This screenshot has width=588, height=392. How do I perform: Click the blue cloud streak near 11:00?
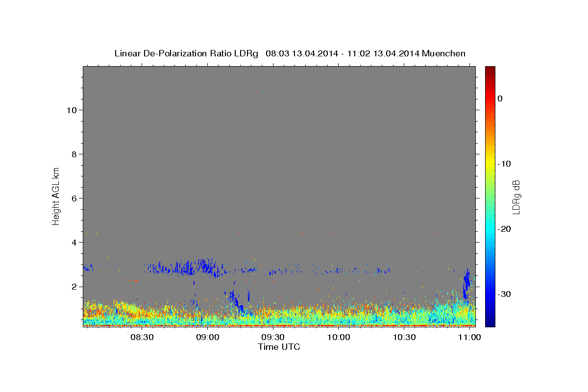[467, 283]
